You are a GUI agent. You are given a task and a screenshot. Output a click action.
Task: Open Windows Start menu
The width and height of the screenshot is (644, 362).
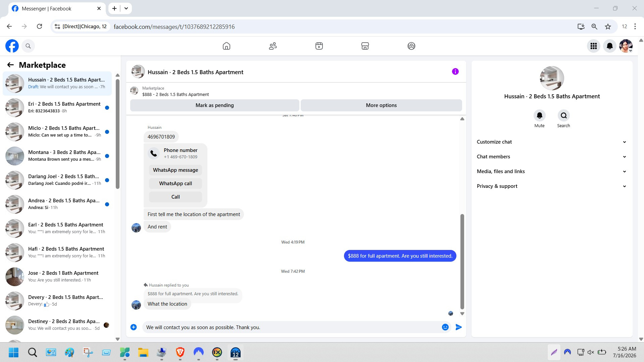point(14,352)
